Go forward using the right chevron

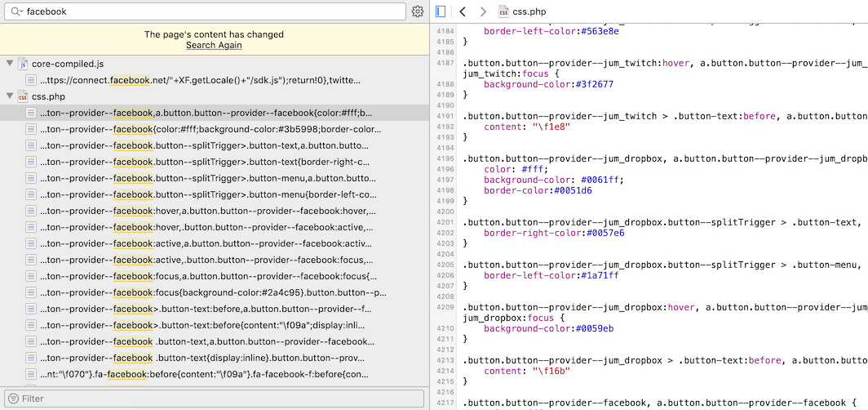pyautogui.click(x=483, y=11)
